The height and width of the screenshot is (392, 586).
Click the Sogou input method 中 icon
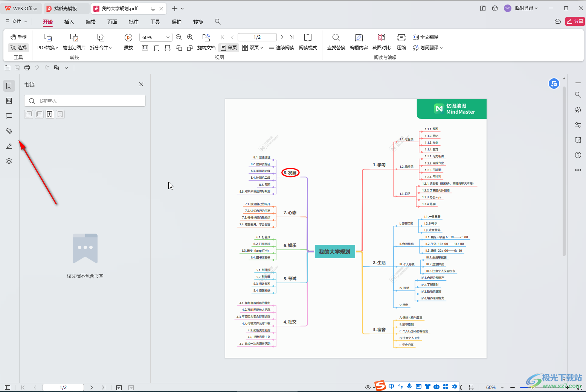pyautogui.click(x=391, y=386)
